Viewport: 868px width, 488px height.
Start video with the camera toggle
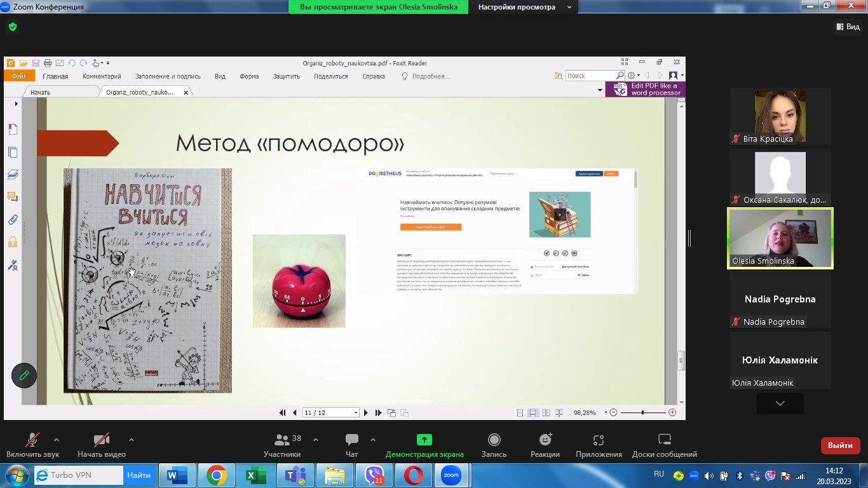(101, 445)
